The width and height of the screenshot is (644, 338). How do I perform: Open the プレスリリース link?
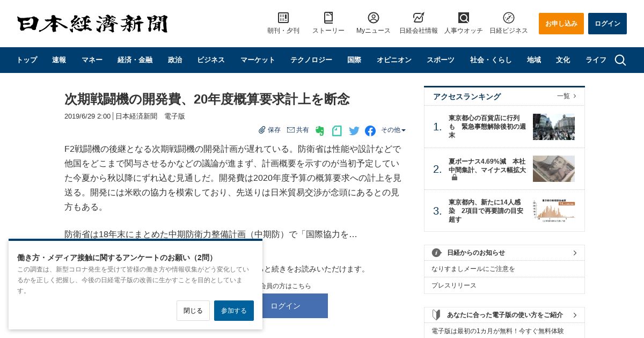point(454,285)
